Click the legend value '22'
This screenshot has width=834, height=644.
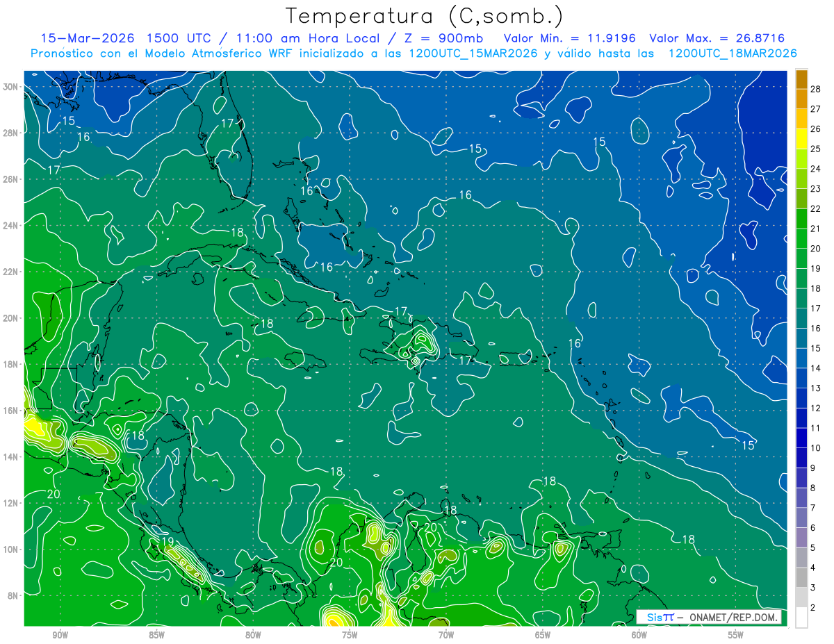tap(815, 208)
